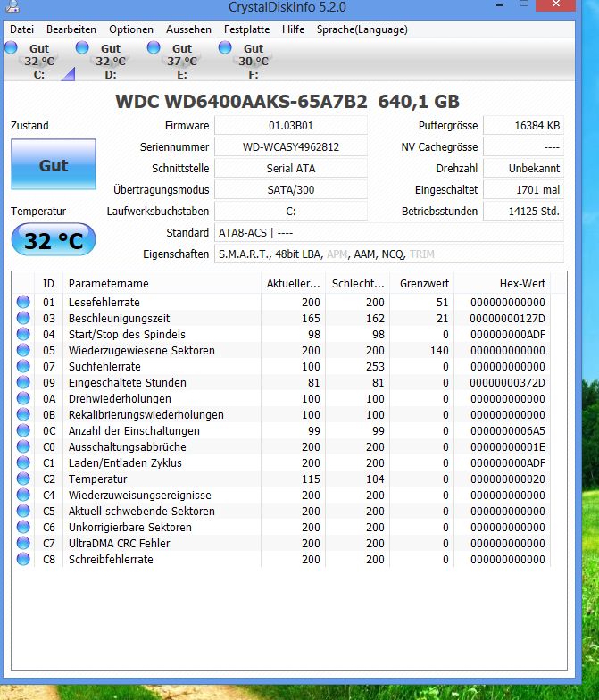
Task: Click the blue Gut health status button
Action: tap(54, 164)
